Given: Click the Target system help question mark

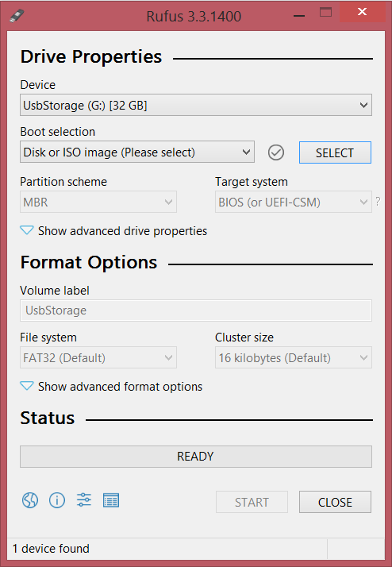Looking at the screenshot, I should (378, 202).
